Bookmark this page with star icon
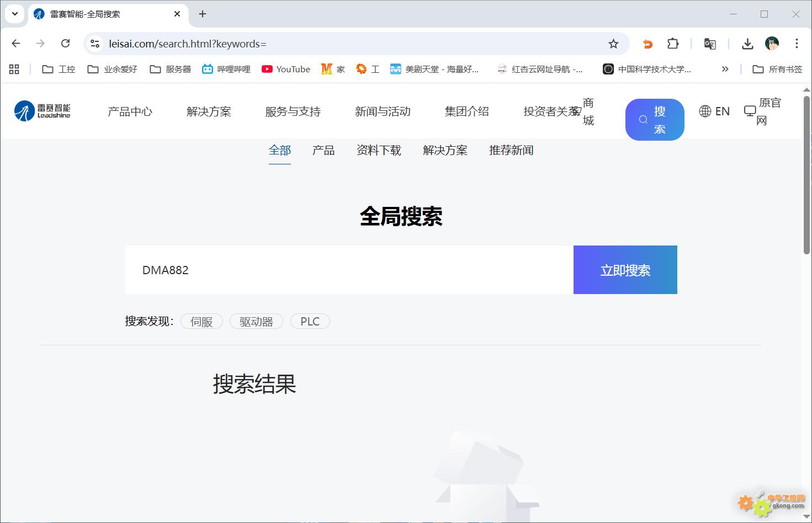Screen dimensions: 812x523 613,44
